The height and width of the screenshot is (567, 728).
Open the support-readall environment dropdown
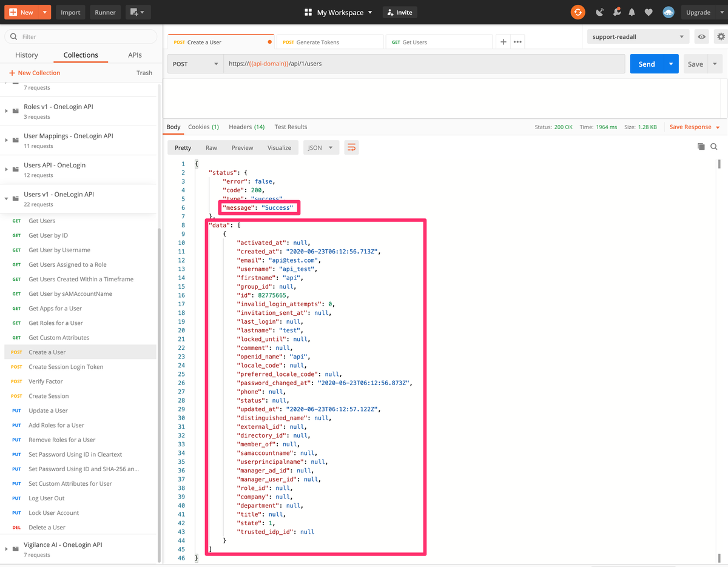(638, 37)
